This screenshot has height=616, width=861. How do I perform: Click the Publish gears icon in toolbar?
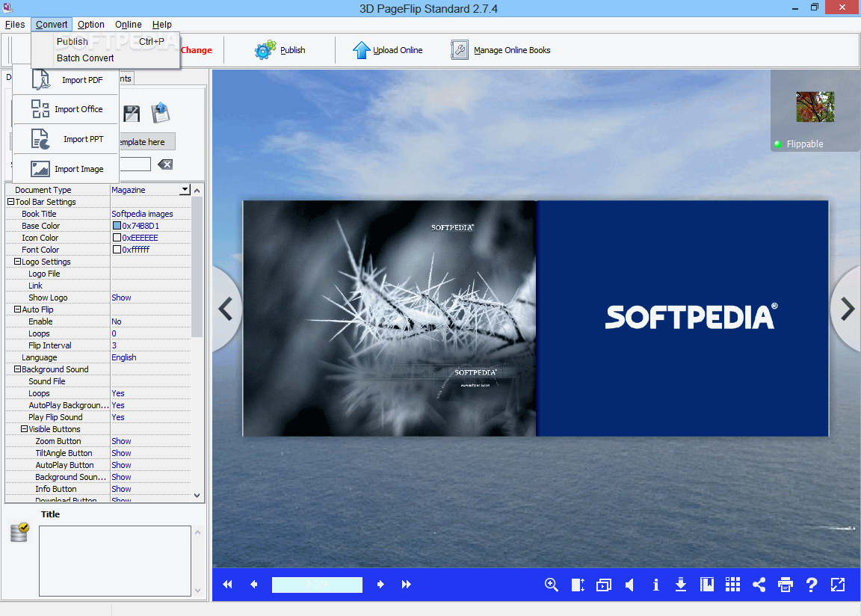coord(265,50)
